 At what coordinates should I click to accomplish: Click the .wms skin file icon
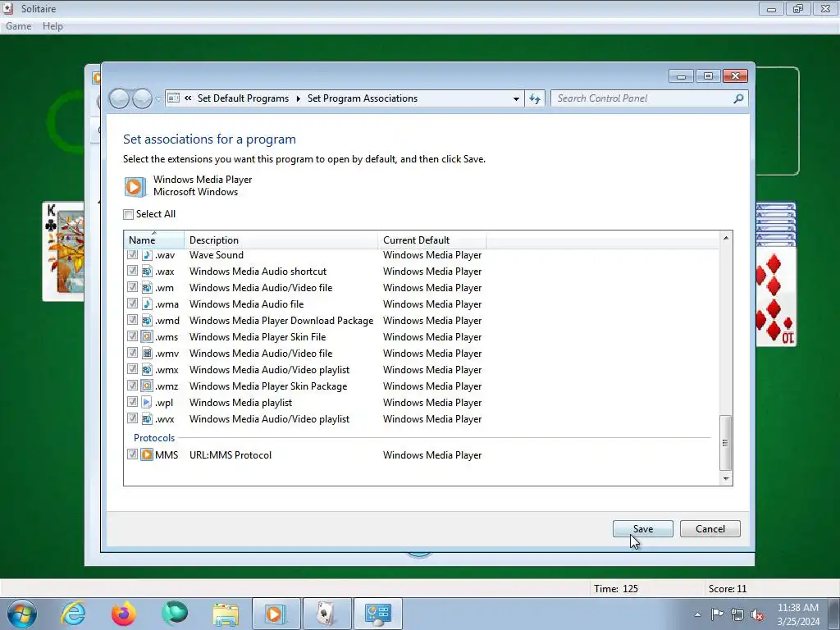pos(147,337)
